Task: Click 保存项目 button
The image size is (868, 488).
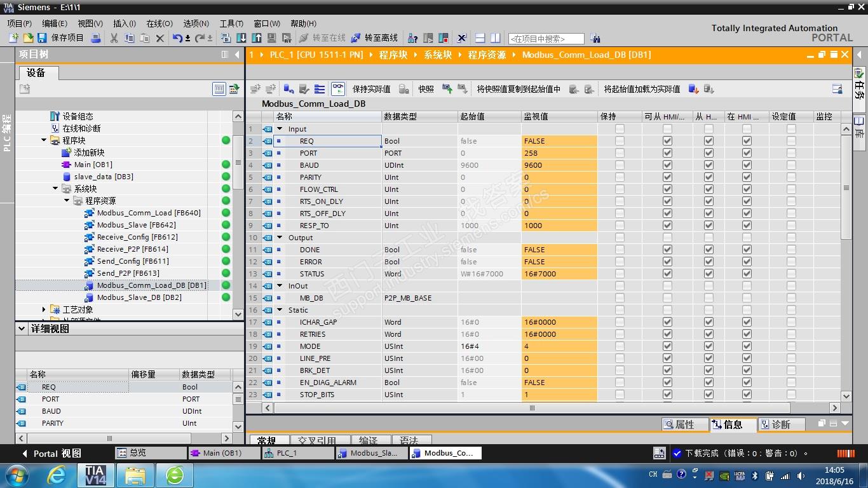Action: 60,38
